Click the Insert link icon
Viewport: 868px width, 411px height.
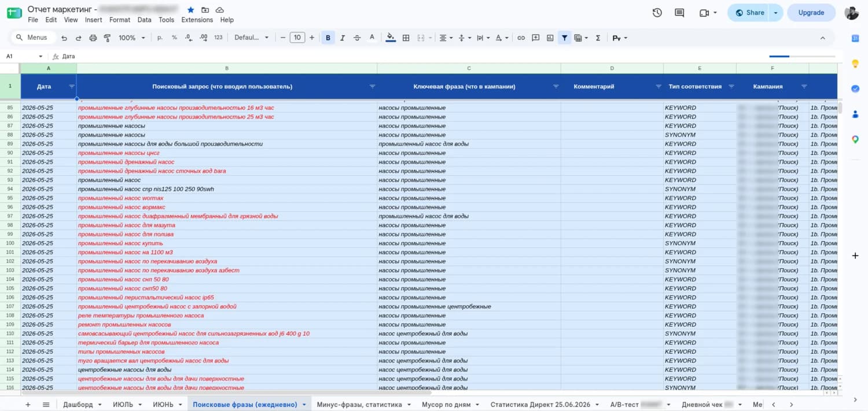pos(521,38)
